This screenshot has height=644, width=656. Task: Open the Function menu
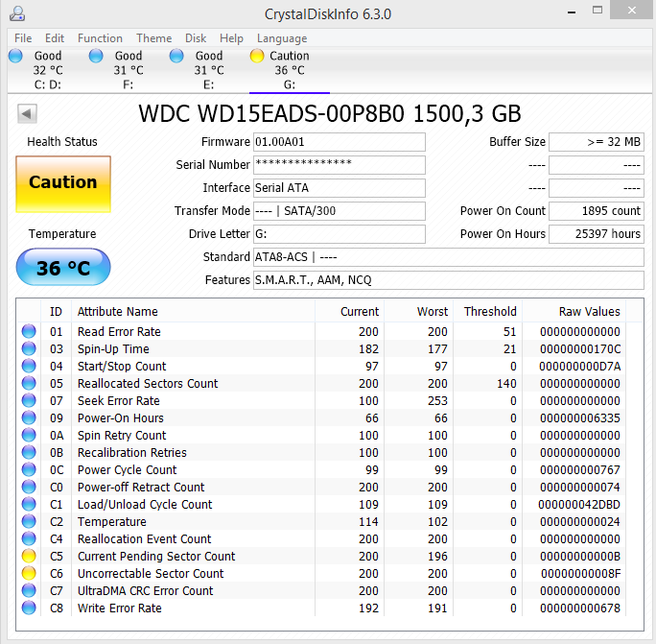100,38
